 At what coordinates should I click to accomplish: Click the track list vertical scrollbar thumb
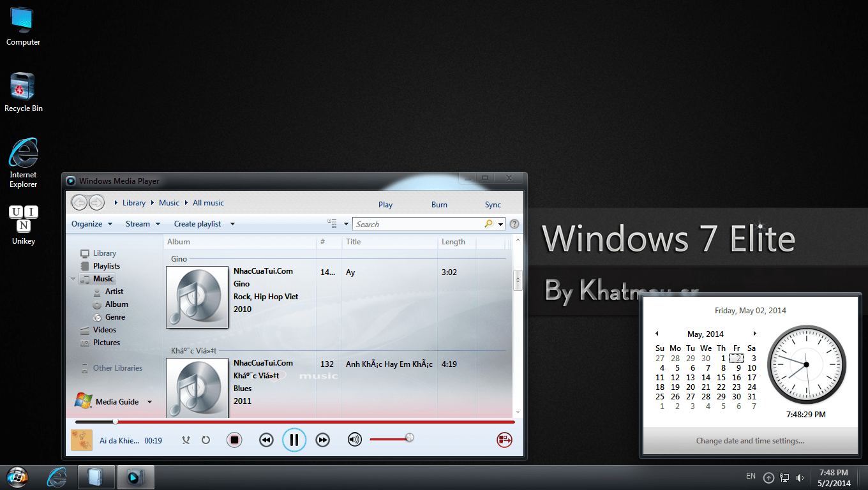pyautogui.click(x=518, y=280)
